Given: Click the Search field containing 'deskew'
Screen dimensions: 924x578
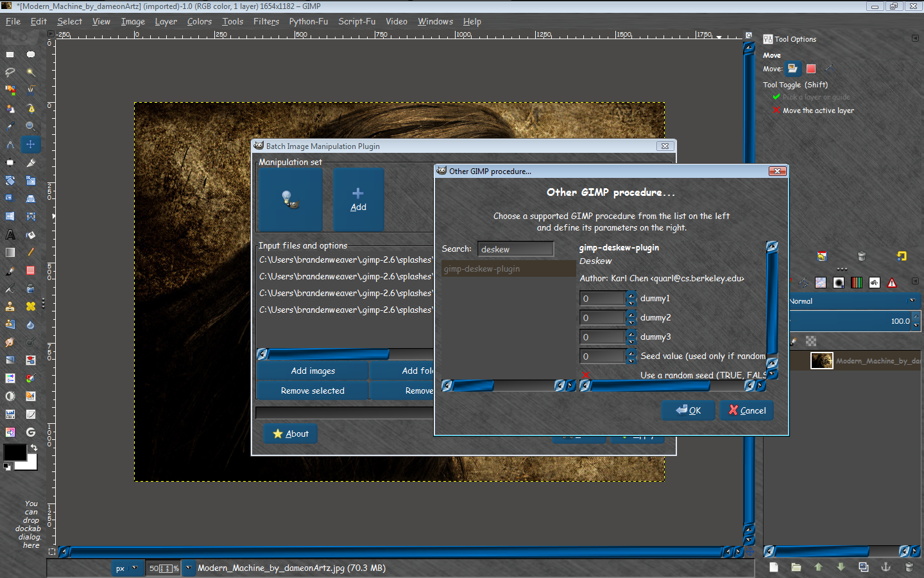Looking at the screenshot, I should coord(515,249).
